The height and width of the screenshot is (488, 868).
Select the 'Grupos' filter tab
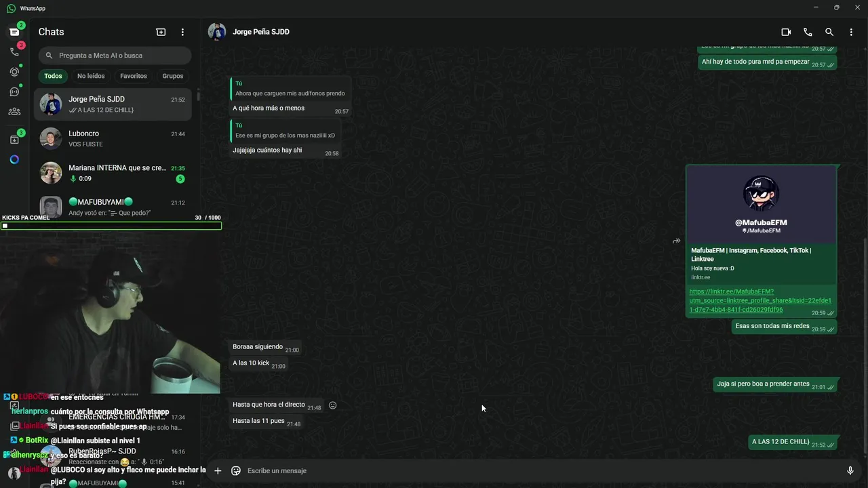173,76
